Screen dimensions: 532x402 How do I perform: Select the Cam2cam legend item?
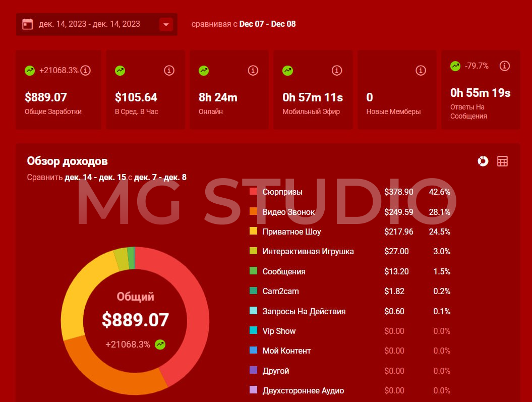click(x=280, y=292)
